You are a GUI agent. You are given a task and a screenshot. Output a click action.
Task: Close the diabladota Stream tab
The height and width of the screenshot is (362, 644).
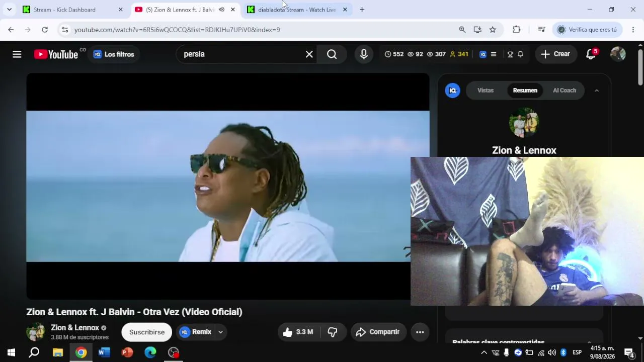click(345, 10)
